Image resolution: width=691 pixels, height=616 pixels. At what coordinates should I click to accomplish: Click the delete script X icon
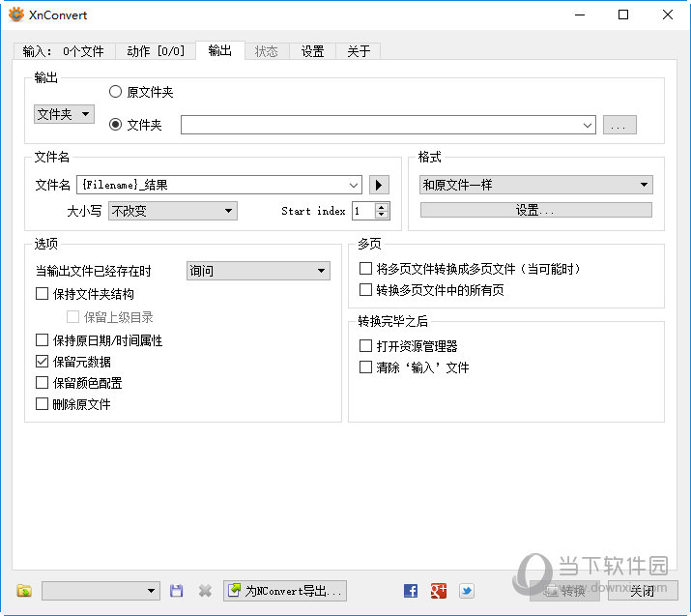[205, 591]
